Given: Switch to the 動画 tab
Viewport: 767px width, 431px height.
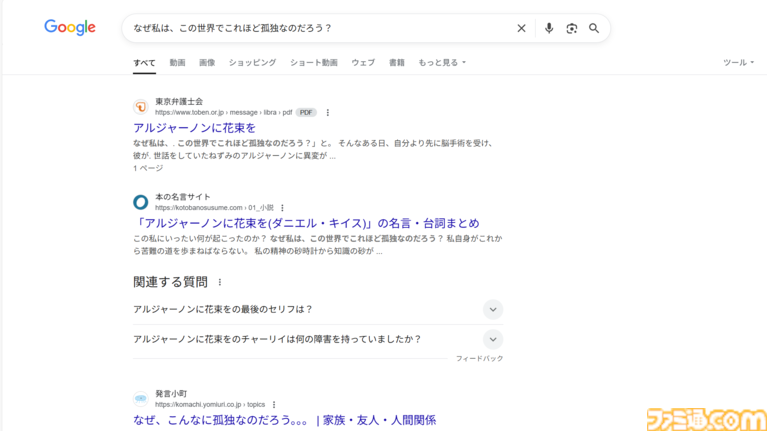Looking at the screenshot, I should 177,63.
